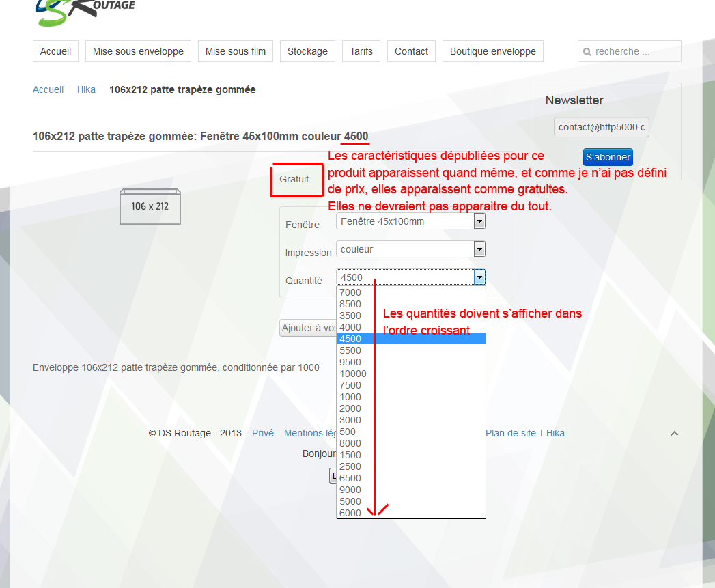Click the Privé footer link
The width and height of the screenshot is (715, 588).
tap(263, 434)
